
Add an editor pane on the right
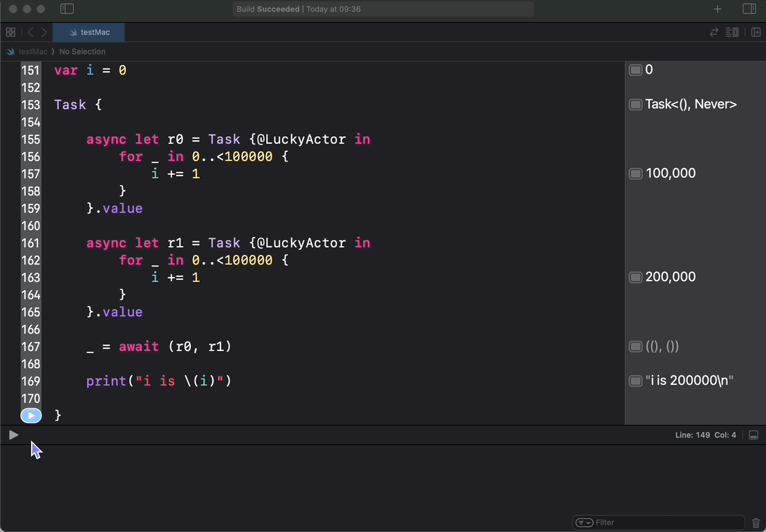point(756,32)
